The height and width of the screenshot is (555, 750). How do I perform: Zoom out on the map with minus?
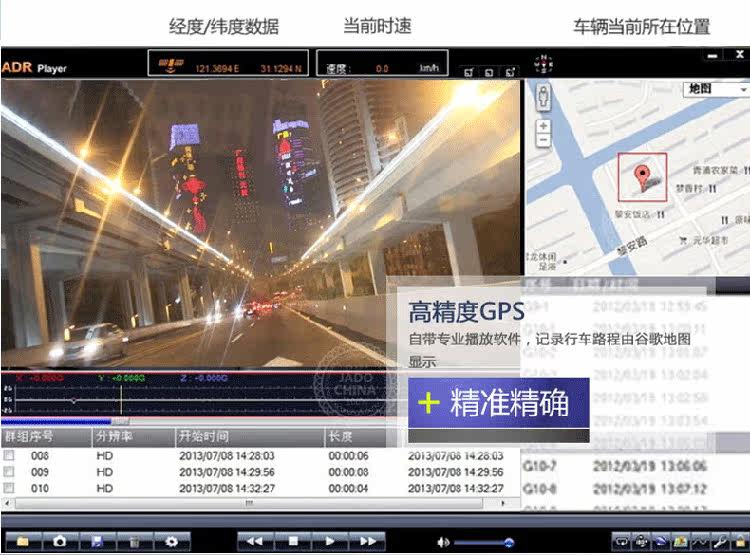point(543,141)
